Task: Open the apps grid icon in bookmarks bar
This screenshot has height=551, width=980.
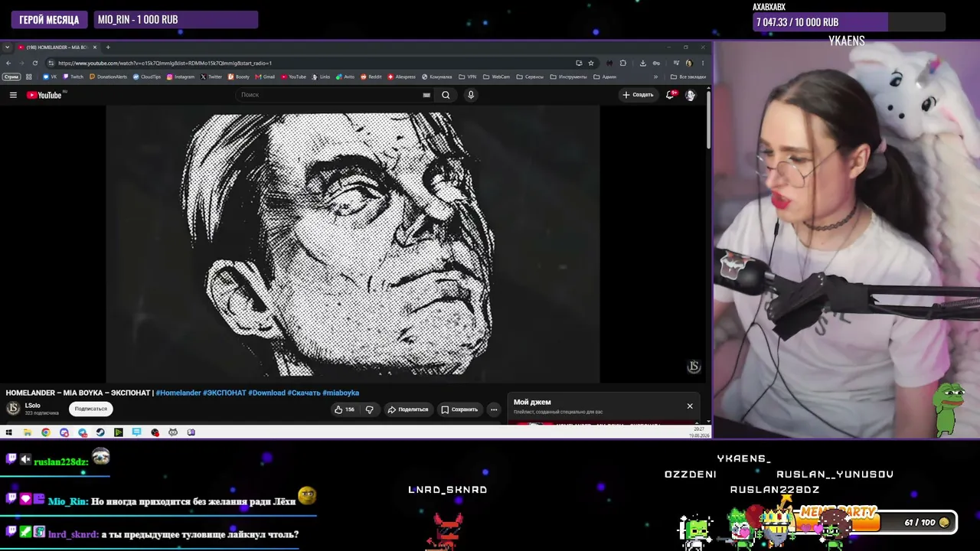Action: point(29,77)
